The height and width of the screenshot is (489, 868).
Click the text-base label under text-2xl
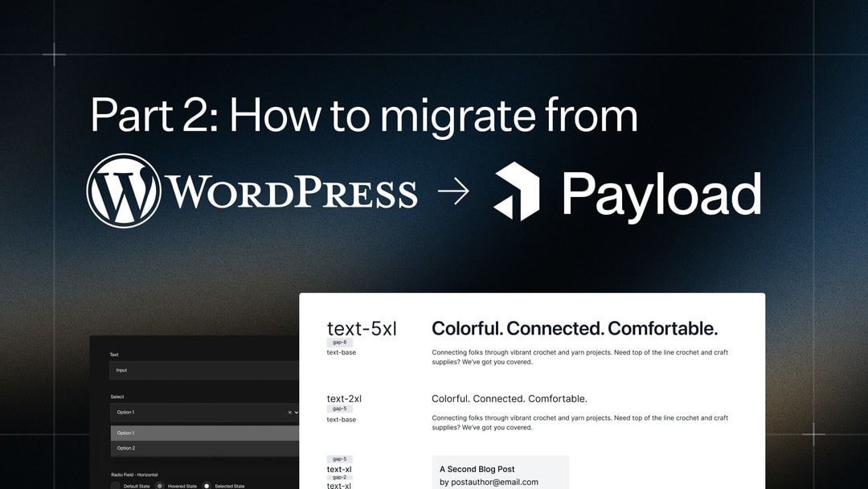click(341, 419)
